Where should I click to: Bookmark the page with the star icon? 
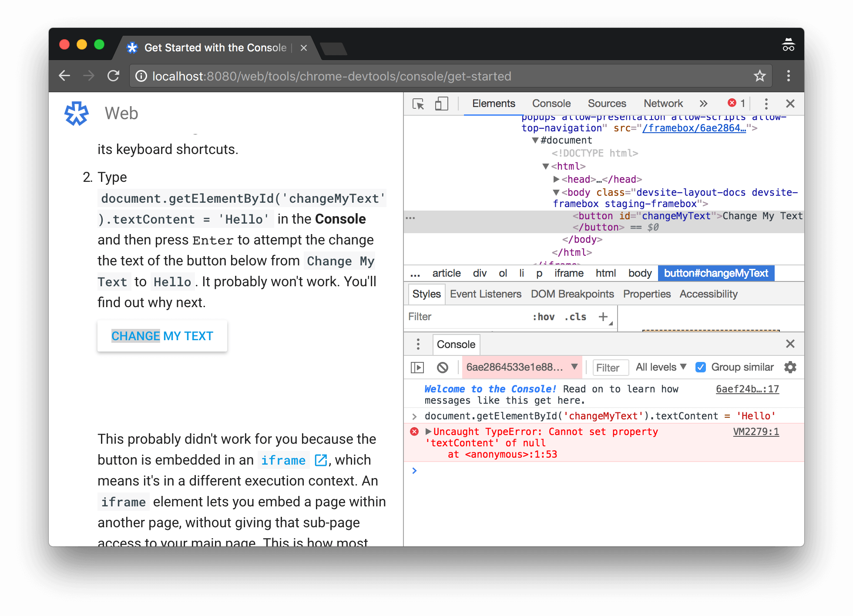pos(760,76)
